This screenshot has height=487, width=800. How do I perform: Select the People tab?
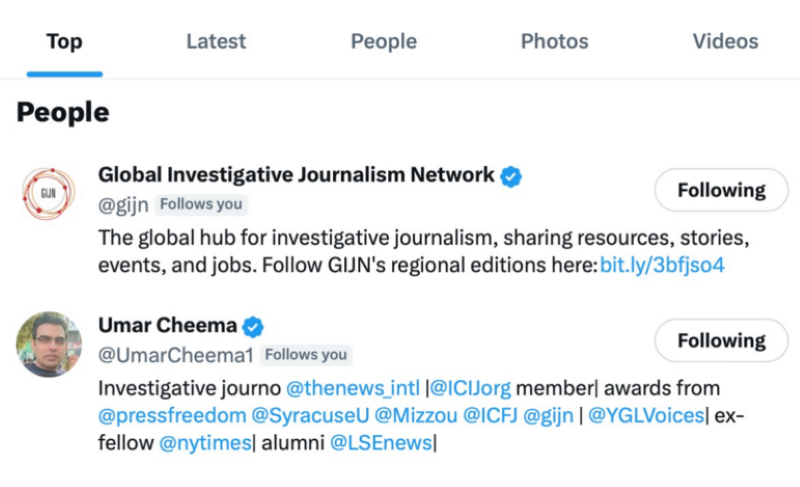383,42
